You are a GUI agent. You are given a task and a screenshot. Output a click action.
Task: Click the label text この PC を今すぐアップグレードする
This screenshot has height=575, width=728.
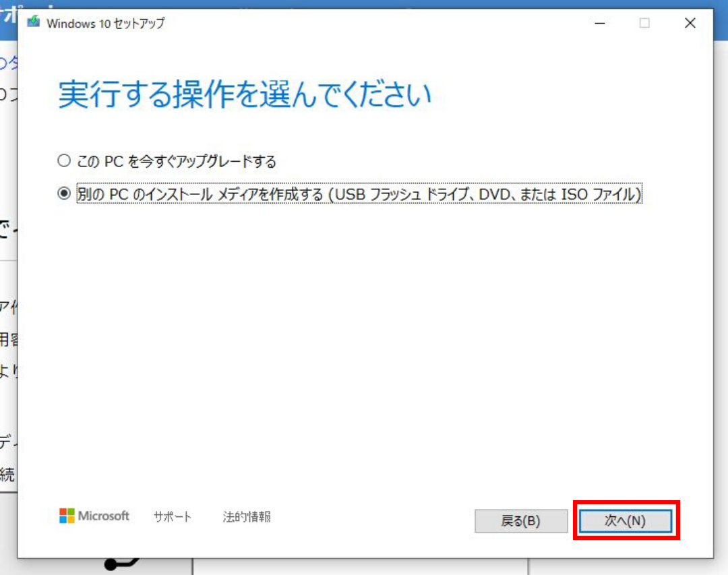pyautogui.click(x=177, y=161)
